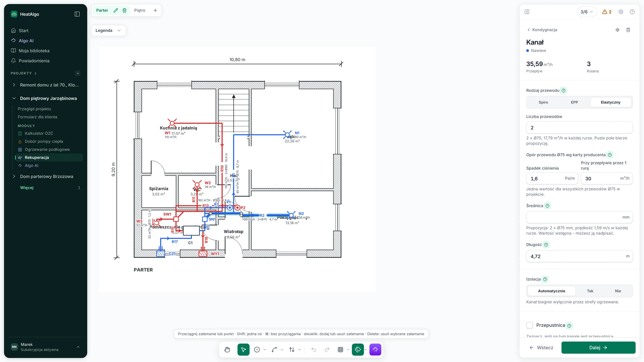Screen dimensions: 644x362
Task: Go to Moja biblioteka
Action: (34, 51)
